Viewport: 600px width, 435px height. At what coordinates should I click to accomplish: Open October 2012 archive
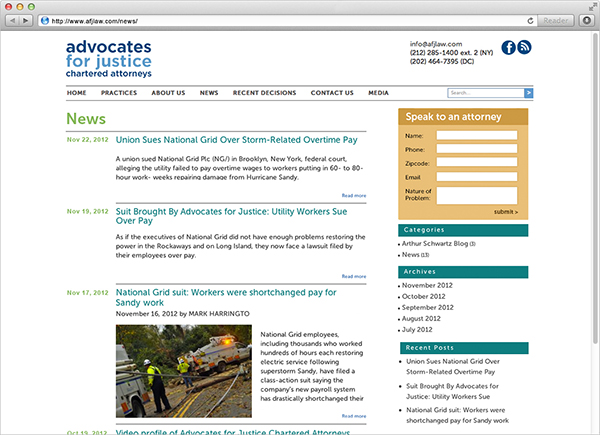pyautogui.click(x=424, y=297)
